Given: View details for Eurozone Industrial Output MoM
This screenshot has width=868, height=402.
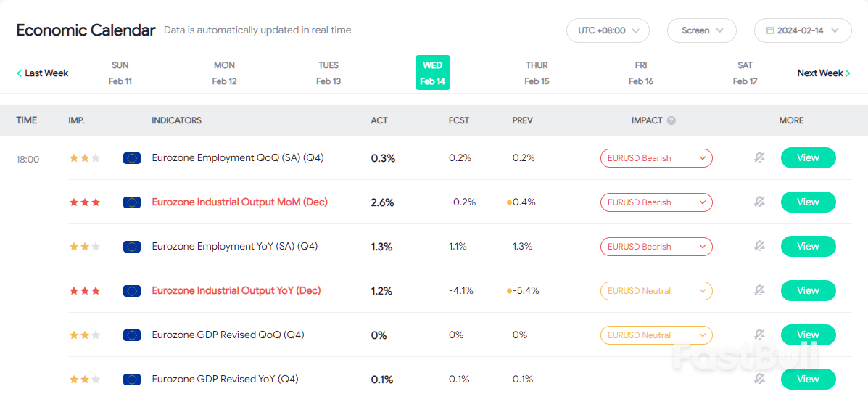Looking at the screenshot, I should click(808, 202).
